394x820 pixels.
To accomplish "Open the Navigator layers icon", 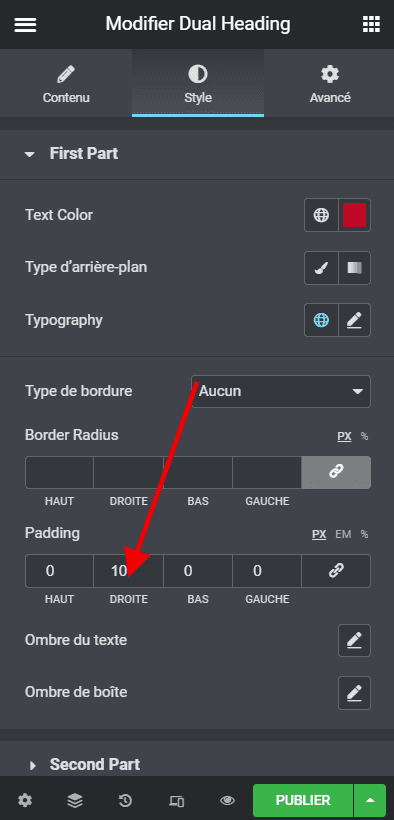I will [x=75, y=800].
